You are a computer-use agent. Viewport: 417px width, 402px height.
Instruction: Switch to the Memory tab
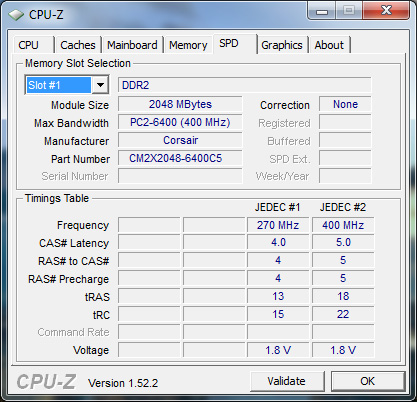[x=188, y=45]
